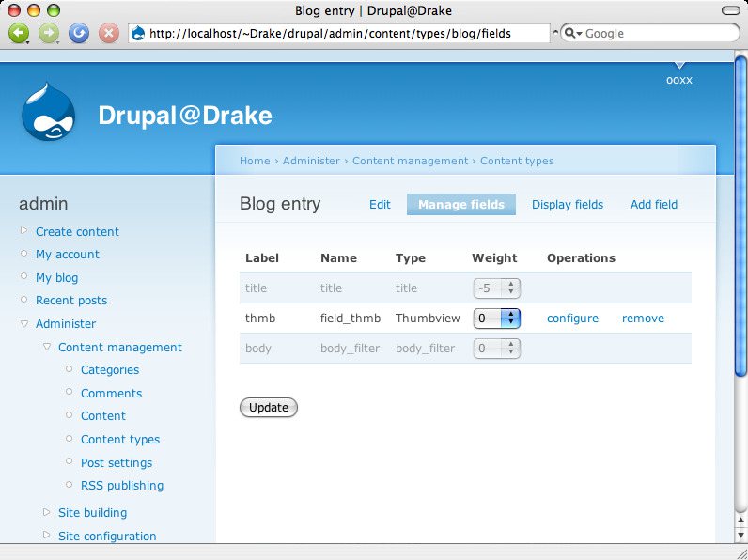
Task: Open the Content sidebar link
Action: 103,416
